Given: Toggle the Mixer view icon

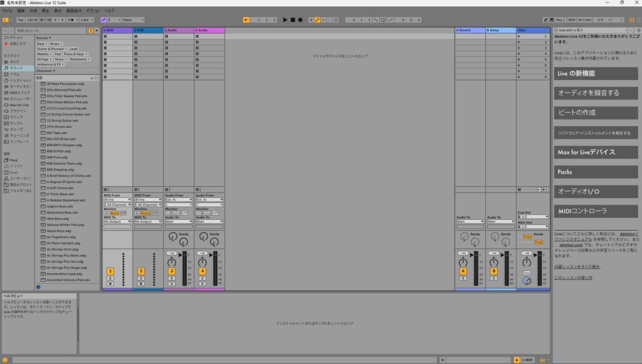Looking at the screenshot, I should pyautogui.click(x=542, y=360).
